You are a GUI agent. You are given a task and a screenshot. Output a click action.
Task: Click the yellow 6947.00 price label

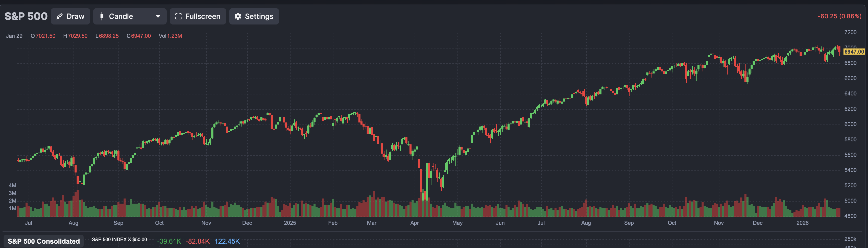click(x=854, y=52)
